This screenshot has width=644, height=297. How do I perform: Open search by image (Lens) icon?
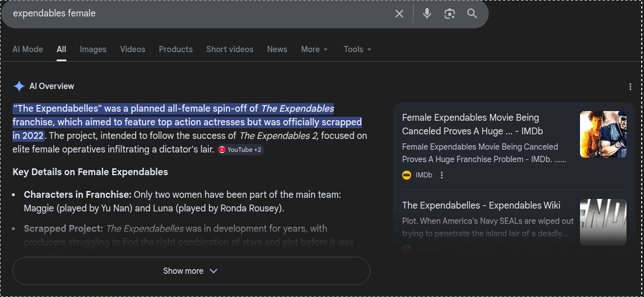tap(450, 14)
